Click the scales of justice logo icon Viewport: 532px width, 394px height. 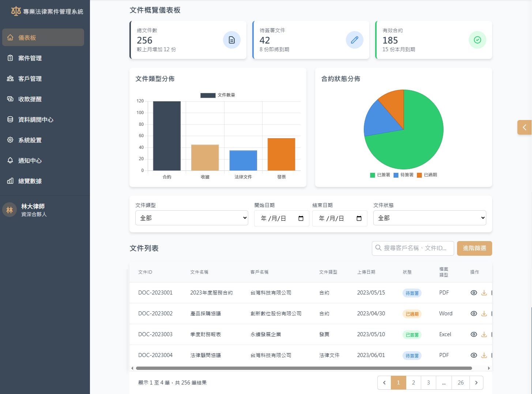click(x=16, y=11)
